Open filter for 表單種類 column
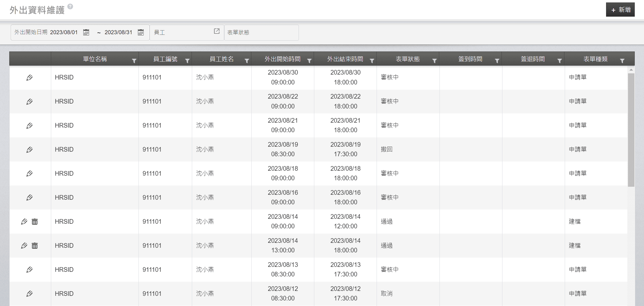Viewport: 644px width, 306px height. click(x=622, y=61)
